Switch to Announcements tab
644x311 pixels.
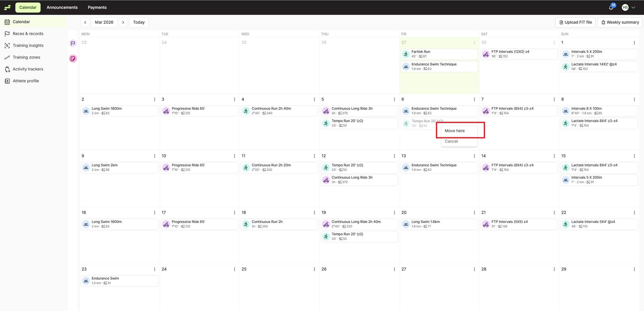[x=62, y=8]
